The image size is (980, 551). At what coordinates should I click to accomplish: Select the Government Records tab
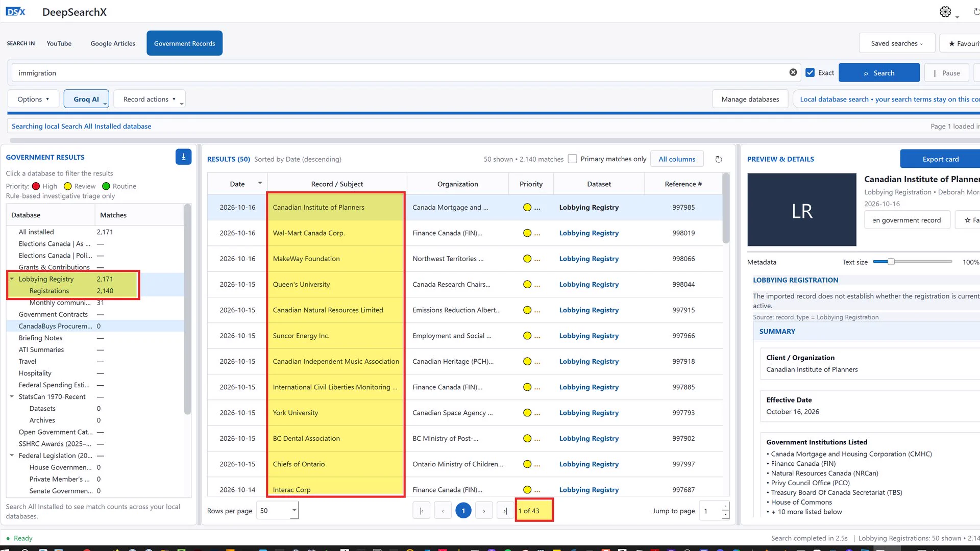[x=184, y=43]
